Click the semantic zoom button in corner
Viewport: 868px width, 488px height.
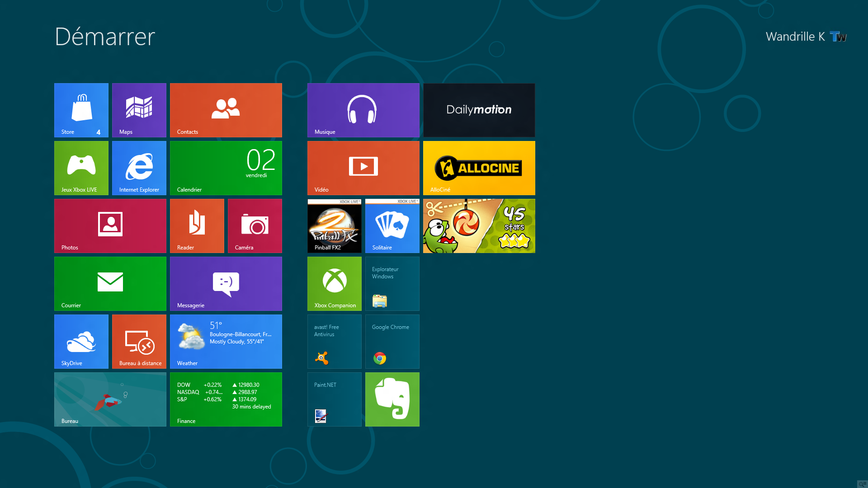862,484
